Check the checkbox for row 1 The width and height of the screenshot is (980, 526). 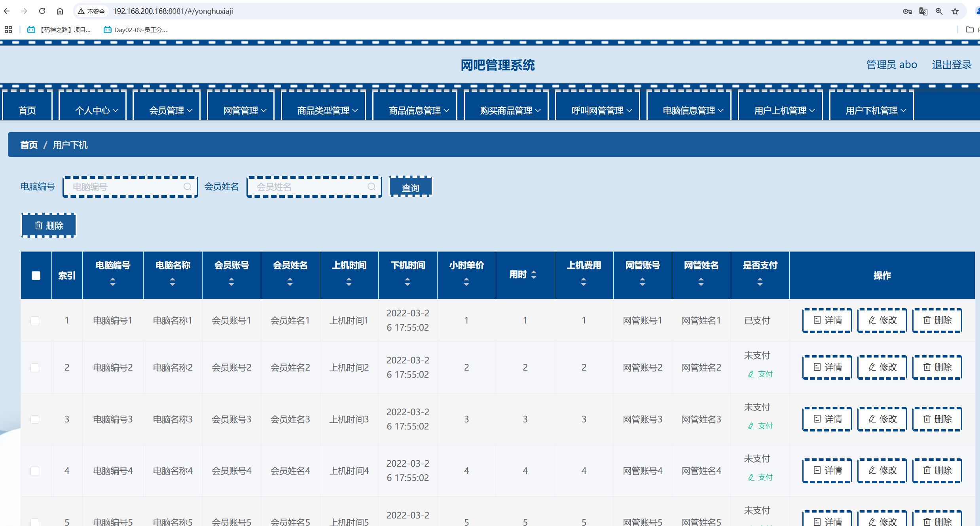click(35, 320)
